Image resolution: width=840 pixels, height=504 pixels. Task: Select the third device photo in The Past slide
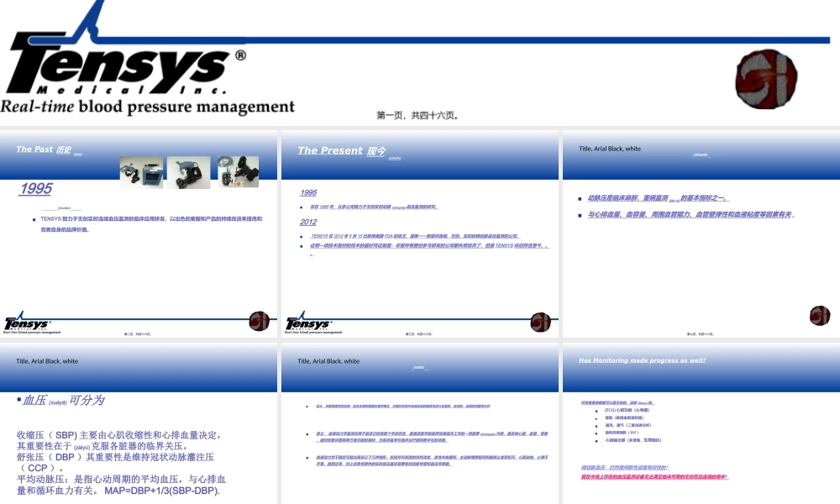click(238, 171)
